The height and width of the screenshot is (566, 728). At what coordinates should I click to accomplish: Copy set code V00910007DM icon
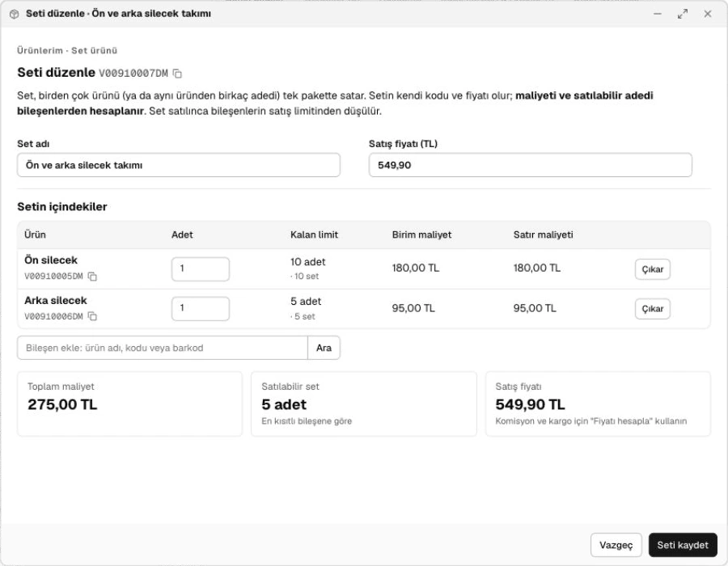(x=177, y=74)
